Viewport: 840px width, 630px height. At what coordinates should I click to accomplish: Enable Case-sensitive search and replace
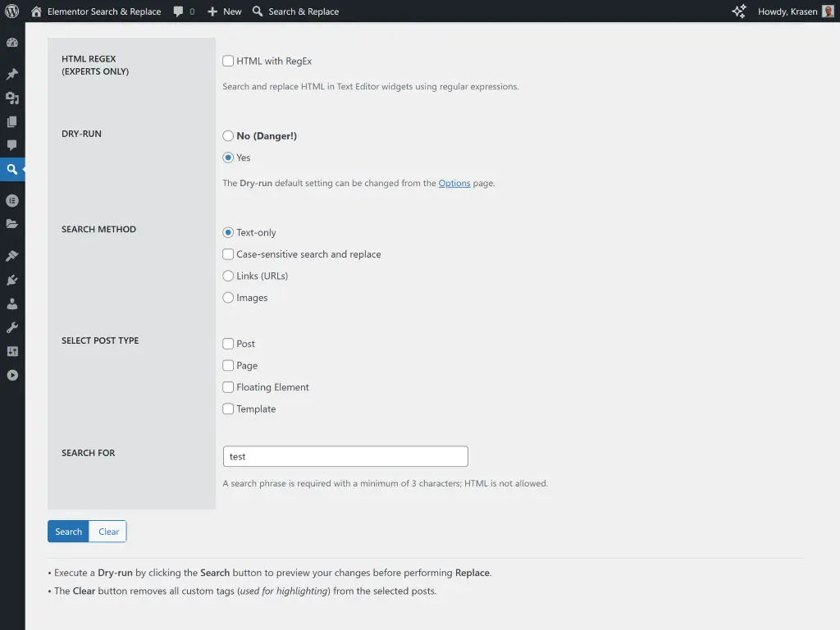228,254
